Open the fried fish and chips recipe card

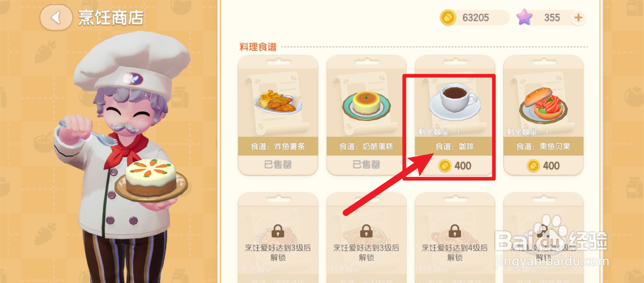point(278,115)
